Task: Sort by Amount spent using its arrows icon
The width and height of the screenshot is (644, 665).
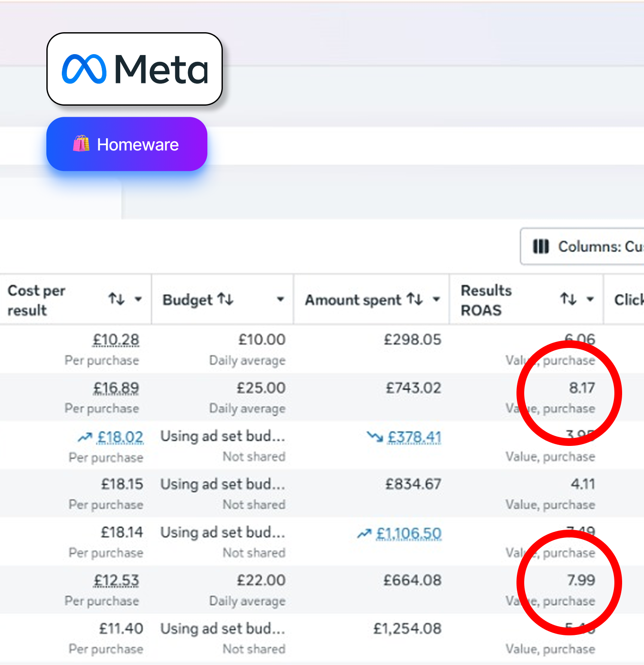Action: pos(415,299)
